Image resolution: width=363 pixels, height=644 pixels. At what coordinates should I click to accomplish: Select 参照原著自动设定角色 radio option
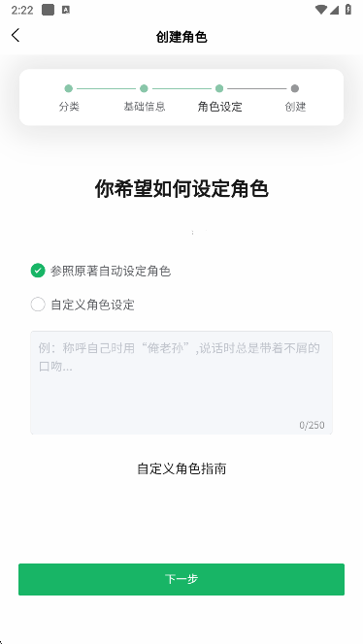coord(38,271)
